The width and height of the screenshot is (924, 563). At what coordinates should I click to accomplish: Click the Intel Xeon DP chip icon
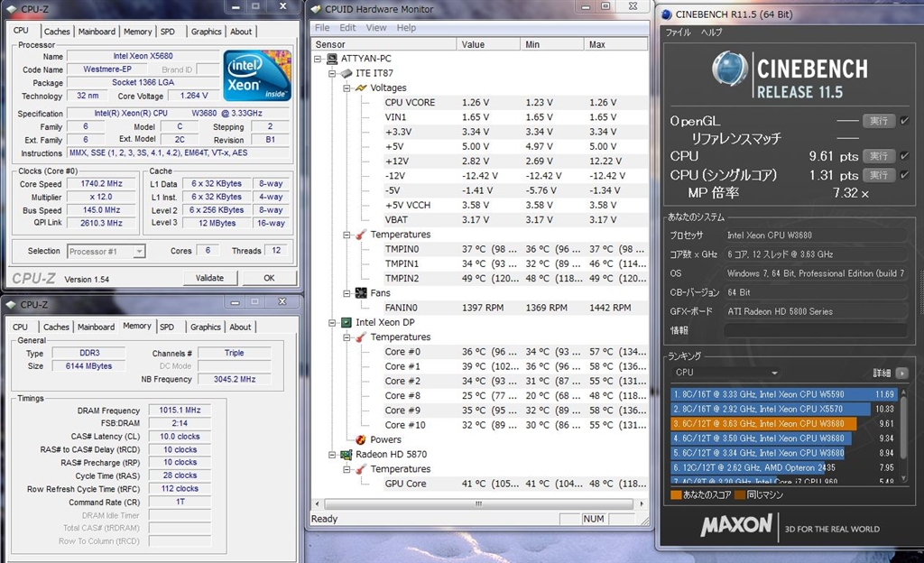pos(345,322)
